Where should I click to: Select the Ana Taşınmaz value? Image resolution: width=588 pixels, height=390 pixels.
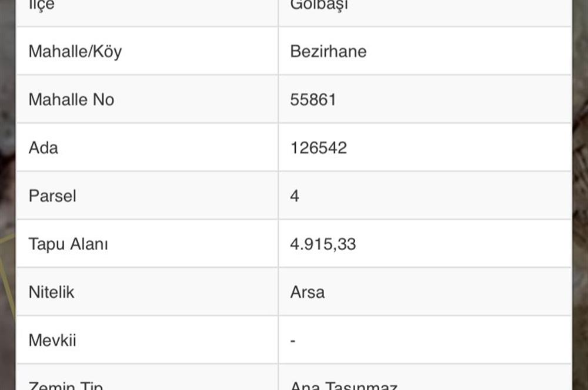click(343, 385)
